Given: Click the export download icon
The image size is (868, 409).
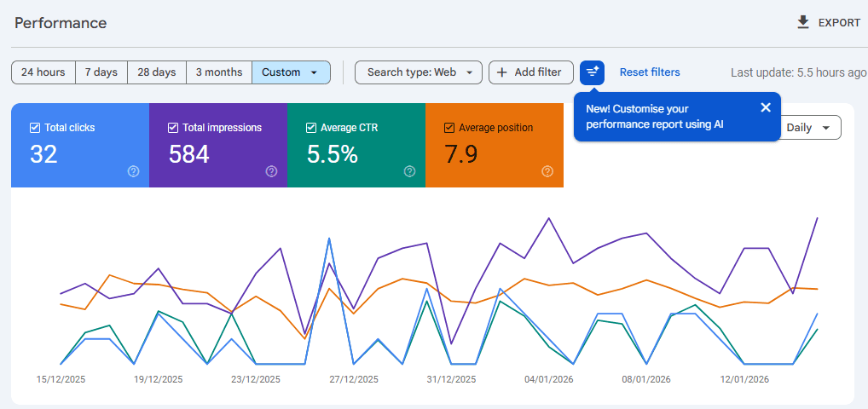Looking at the screenshot, I should pos(802,22).
